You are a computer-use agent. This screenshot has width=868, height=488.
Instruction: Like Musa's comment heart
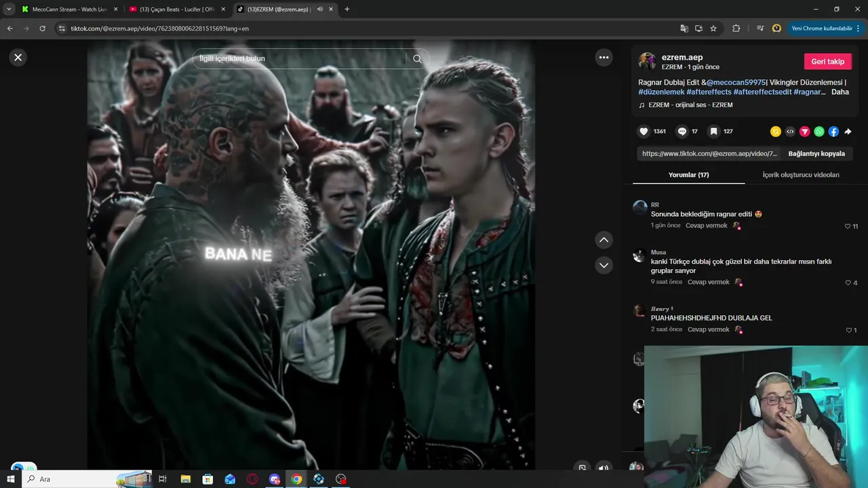coord(848,283)
